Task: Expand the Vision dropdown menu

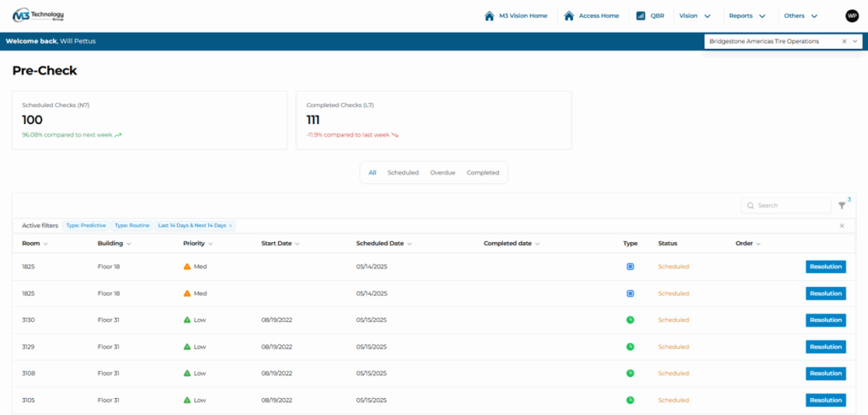Action: click(x=695, y=15)
